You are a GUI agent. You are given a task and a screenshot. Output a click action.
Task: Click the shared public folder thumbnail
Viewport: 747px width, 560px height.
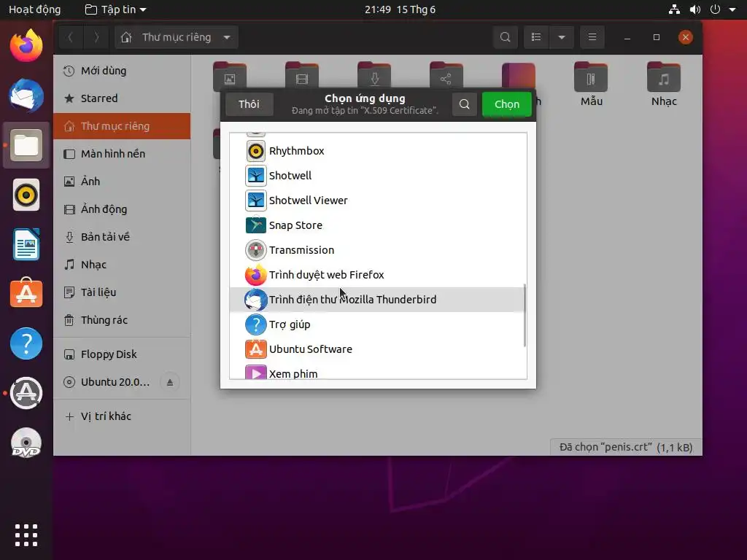[446, 76]
